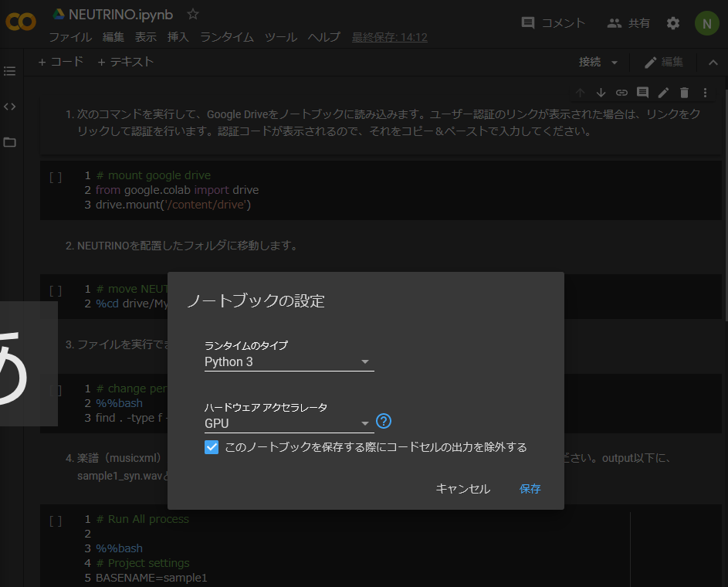
Task: Star the NEUTRINO.ipynb notebook
Action: pyautogui.click(x=193, y=15)
